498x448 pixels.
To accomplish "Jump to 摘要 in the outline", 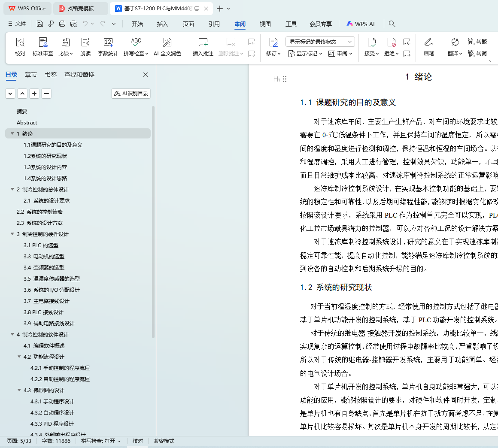I will click(22, 112).
